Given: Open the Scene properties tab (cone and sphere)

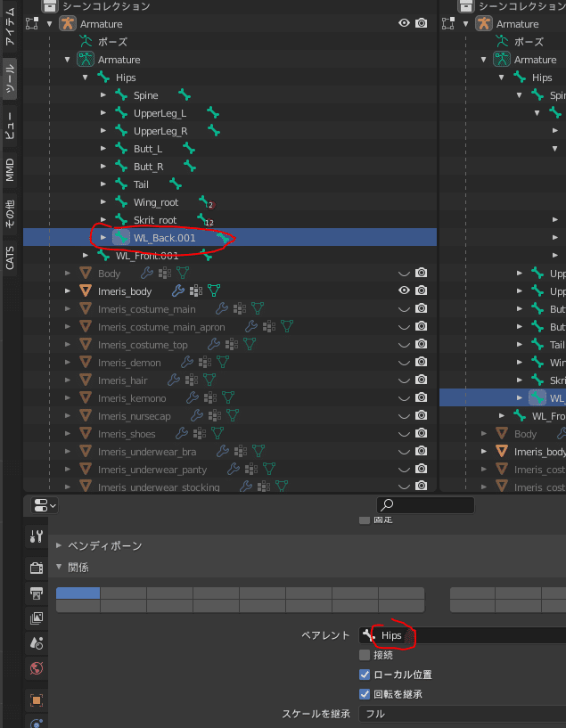Looking at the screenshot, I should (x=37, y=643).
